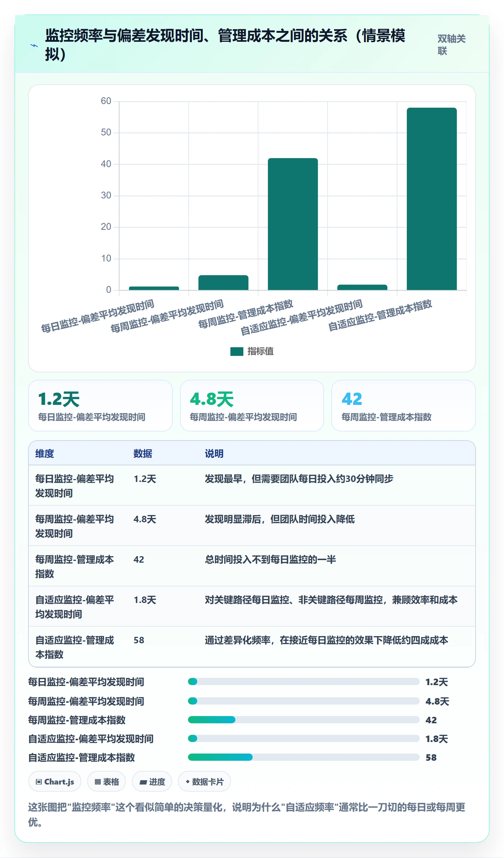Click the 每周监控-管理成本指数 bar in the chart
The image size is (504, 858).
pyautogui.click(x=293, y=224)
